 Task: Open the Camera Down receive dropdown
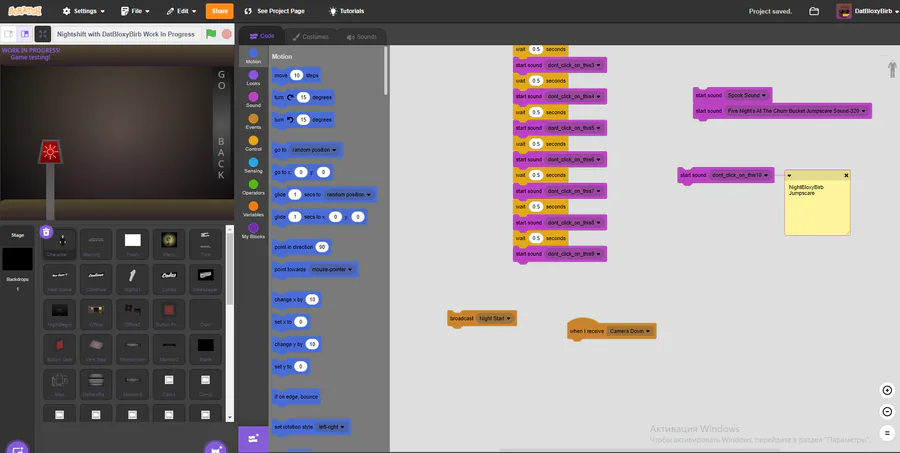pos(630,331)
